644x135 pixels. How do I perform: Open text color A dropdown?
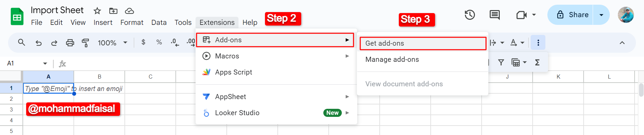pos(517,43)
